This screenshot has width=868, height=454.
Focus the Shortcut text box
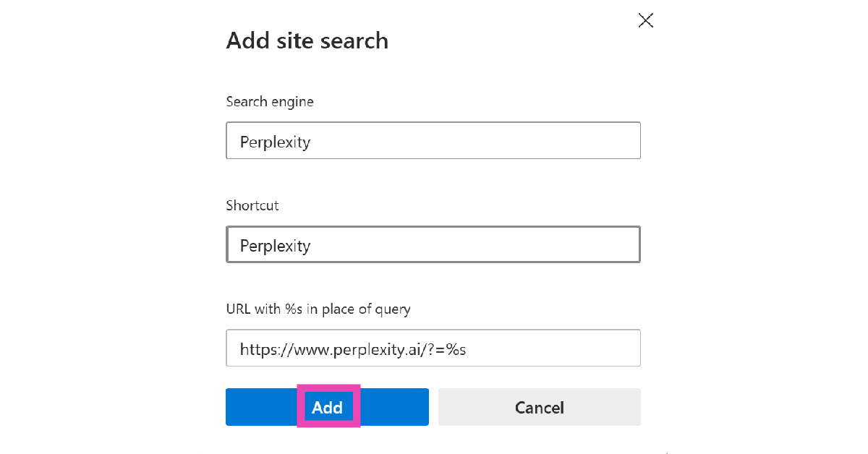tap(433, 245)
